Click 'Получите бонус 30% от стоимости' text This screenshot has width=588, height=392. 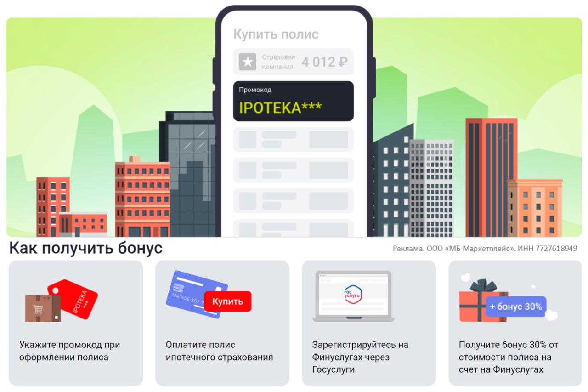tap(509, 357)
